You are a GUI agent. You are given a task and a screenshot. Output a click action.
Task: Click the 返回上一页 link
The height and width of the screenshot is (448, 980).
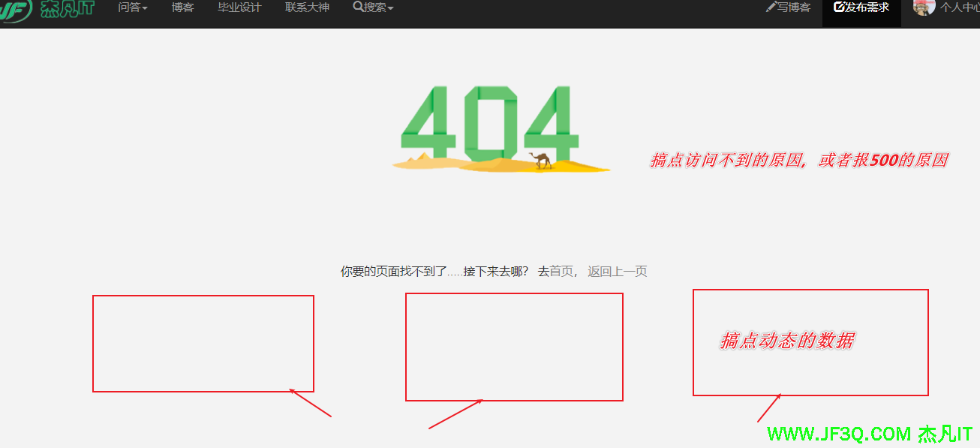(x=617, y=272)
